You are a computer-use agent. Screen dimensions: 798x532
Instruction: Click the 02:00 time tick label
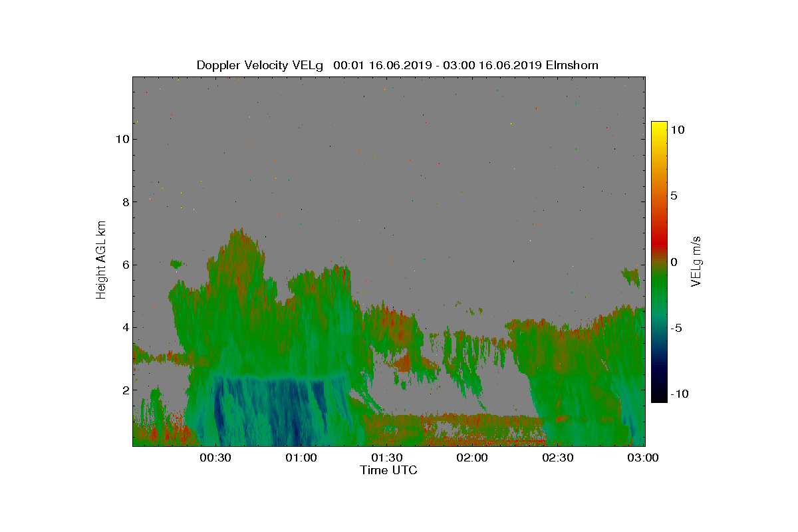473,458
